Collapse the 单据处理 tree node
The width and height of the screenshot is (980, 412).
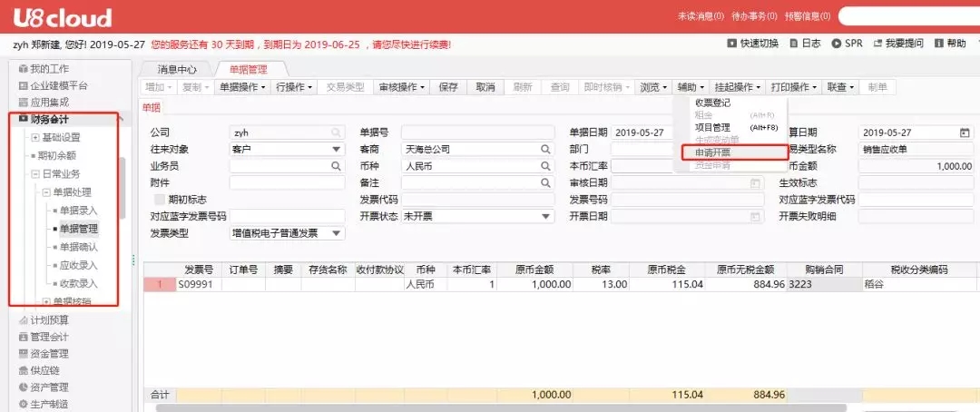coord(46,191)
